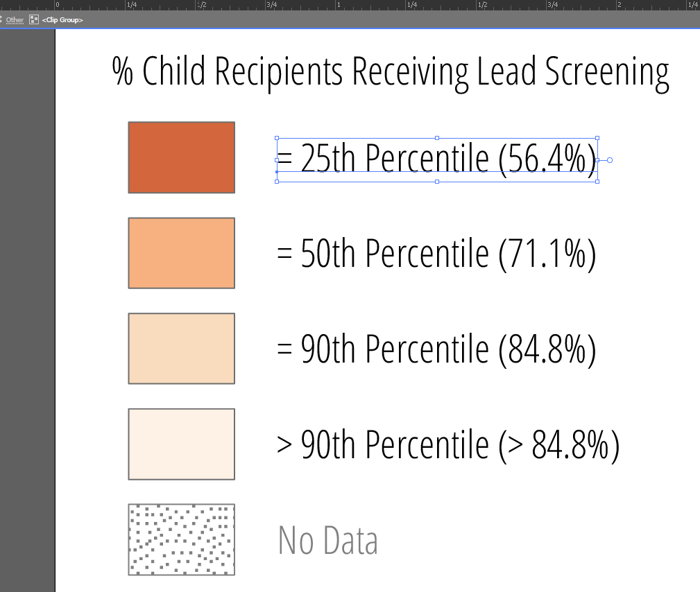Image resolution: width=700 pixels, height=592 pixels.
Task: Select the 50th Percentile (71.1%) label
Action: [436, 254]
